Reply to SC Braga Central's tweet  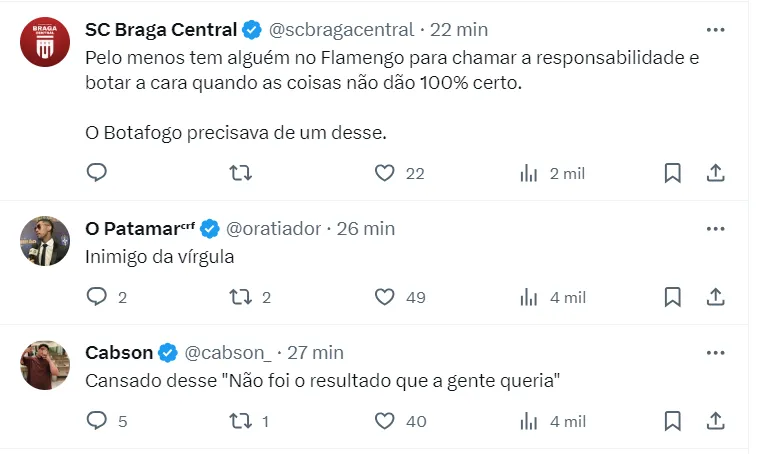[x=97, y=173]
